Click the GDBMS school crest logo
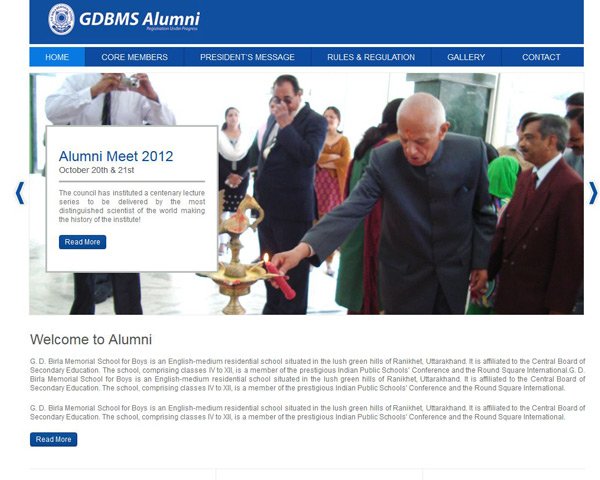Screen dimensions: 600x480 click(x=61, y=19)
